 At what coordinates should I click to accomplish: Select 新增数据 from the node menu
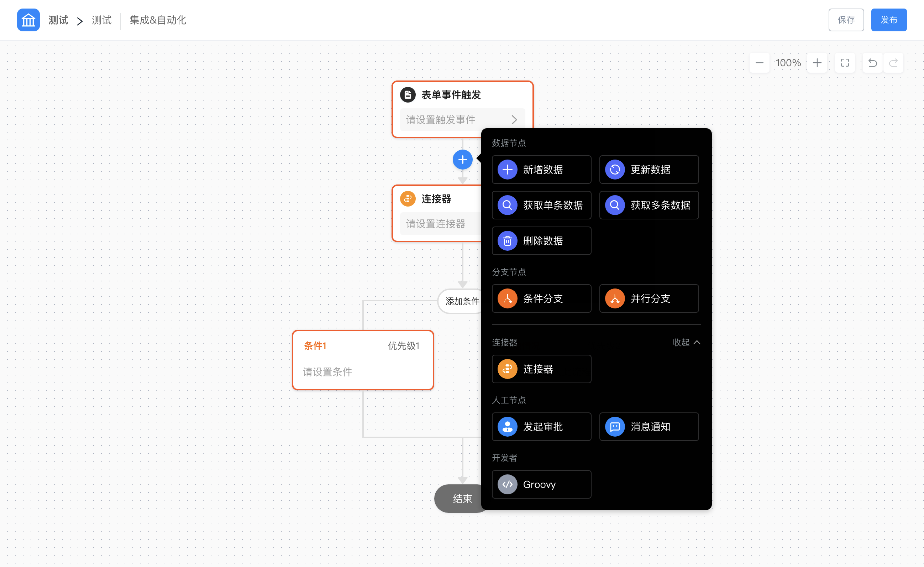click(541, 170)
